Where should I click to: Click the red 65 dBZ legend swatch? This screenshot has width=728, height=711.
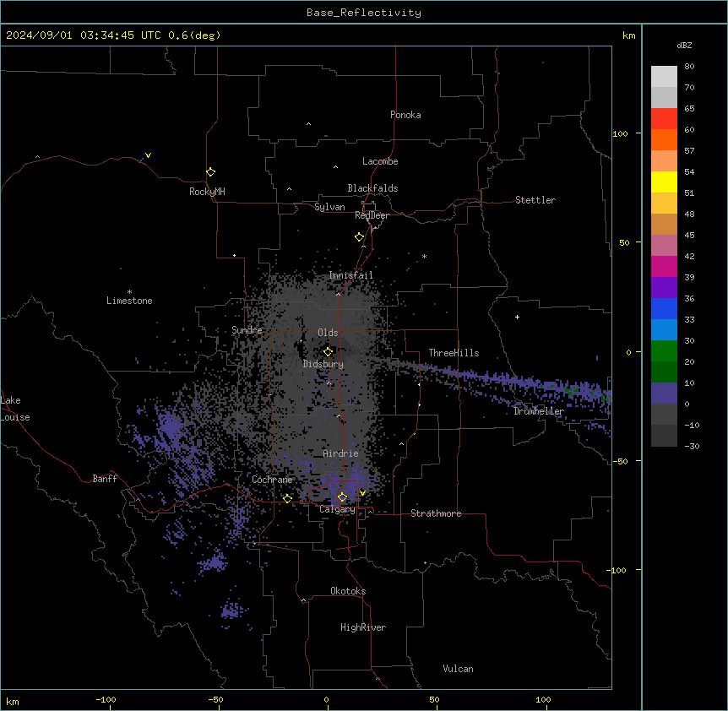coord(664,119)
